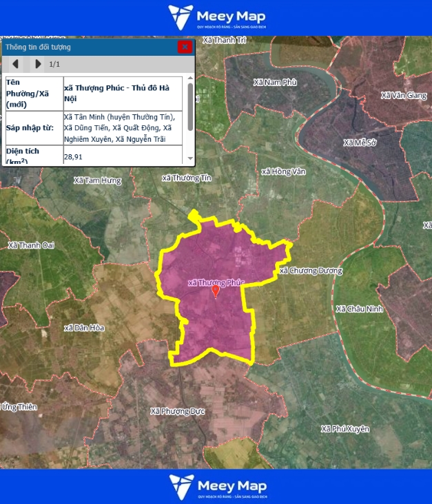Select Xã Phượng Dực region on map
The image size is (432, 504).
178,411
